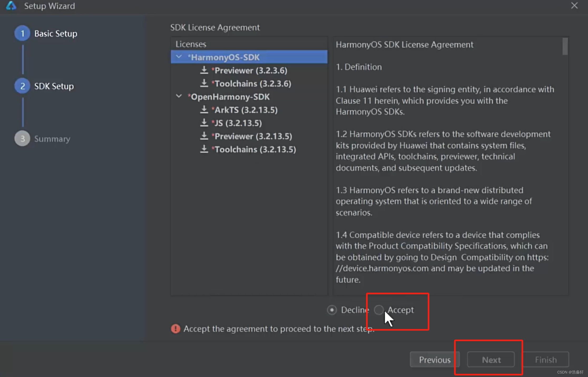Click the license text scrollbar thumb

point(565,47)
